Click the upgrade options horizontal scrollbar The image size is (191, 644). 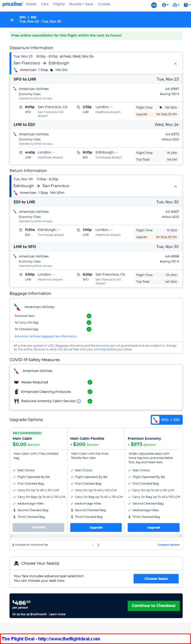[96, 536]
